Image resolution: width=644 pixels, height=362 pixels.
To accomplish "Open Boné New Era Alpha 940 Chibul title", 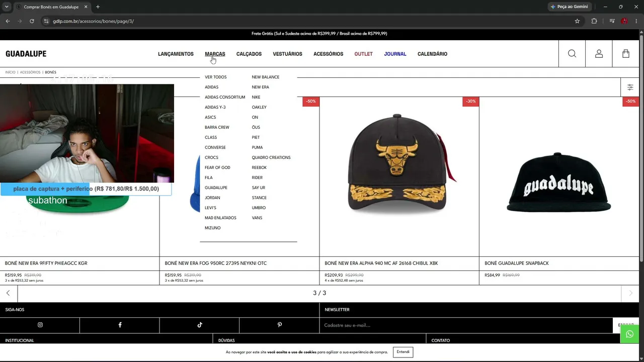I will pos(381,263).
